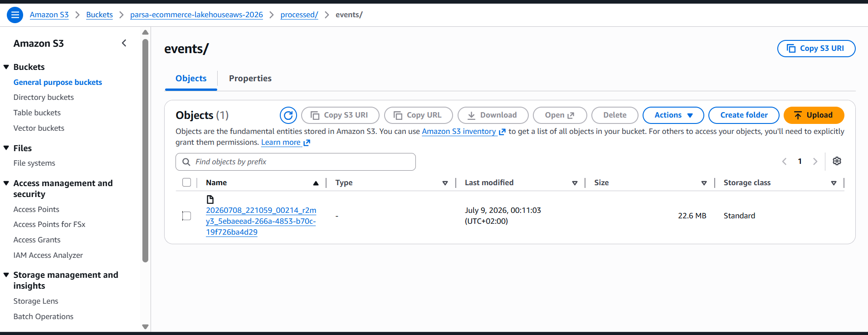868x335 pixels.
Task: Open IAM Access Analyzer in sidebar
Action: (48, 255)
